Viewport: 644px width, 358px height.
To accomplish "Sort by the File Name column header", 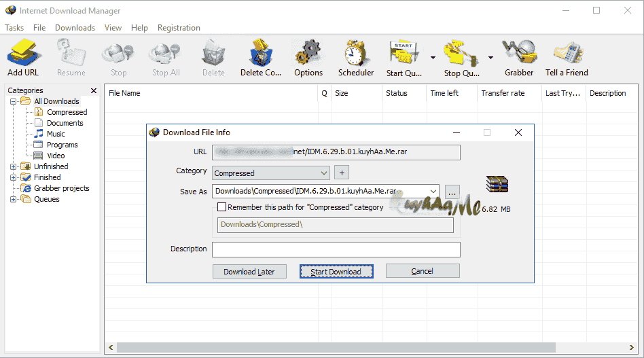I will pos(211,93).
